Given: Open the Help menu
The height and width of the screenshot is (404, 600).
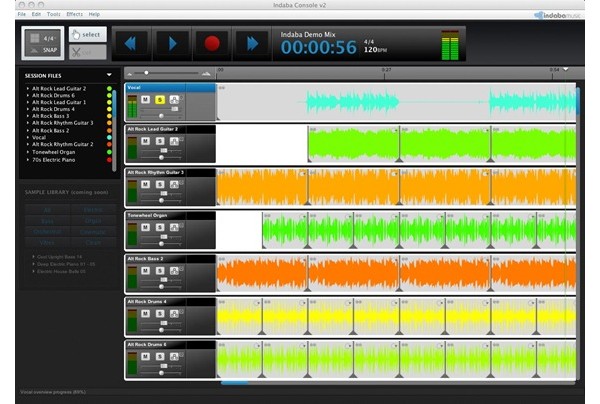Looking at the screenshot, I should (94, 14).
